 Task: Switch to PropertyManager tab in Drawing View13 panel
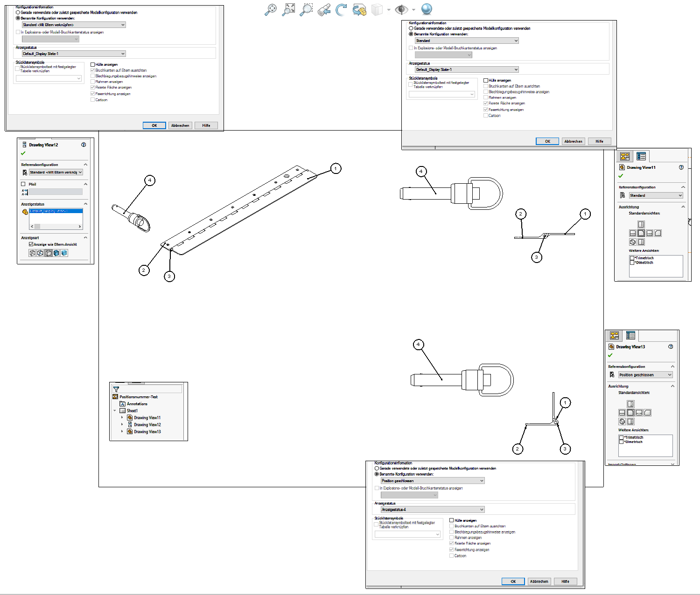[630, 335]
